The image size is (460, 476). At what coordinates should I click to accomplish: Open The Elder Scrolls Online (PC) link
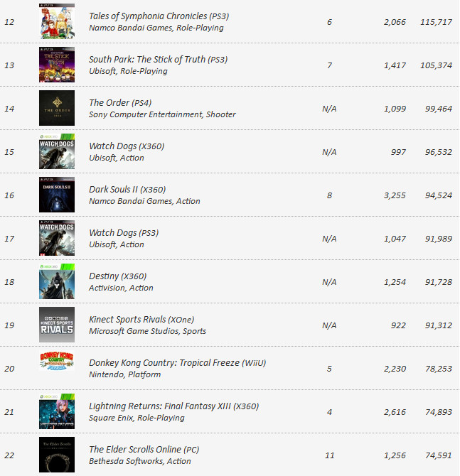pyautogui.click(x=144, y=450)
